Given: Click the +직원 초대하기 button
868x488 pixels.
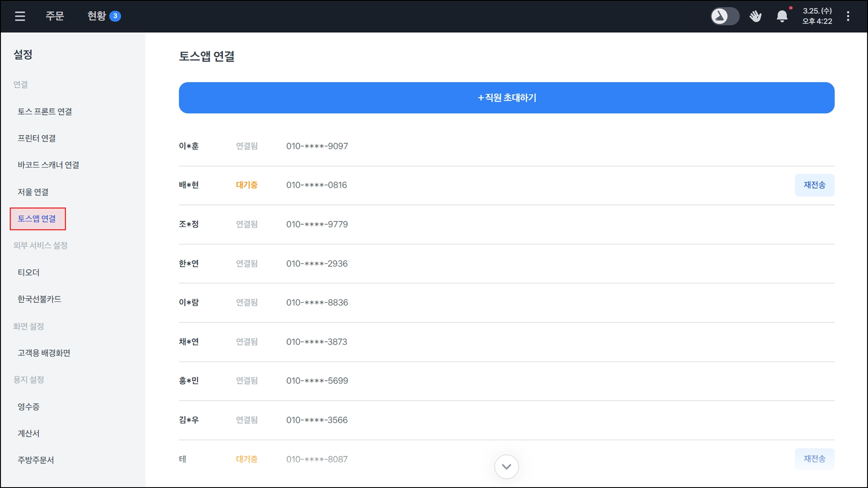Looking at the screenshot, I should click(506, 98).
